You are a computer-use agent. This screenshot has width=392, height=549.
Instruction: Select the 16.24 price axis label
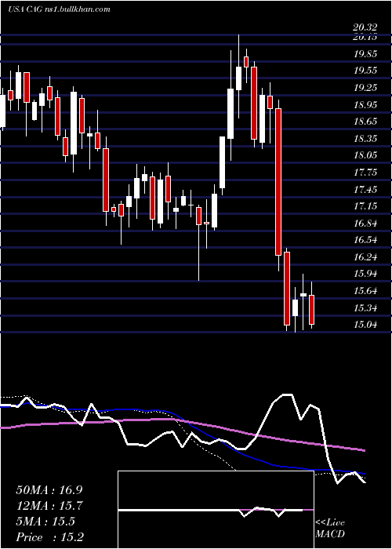pos(365,257)
